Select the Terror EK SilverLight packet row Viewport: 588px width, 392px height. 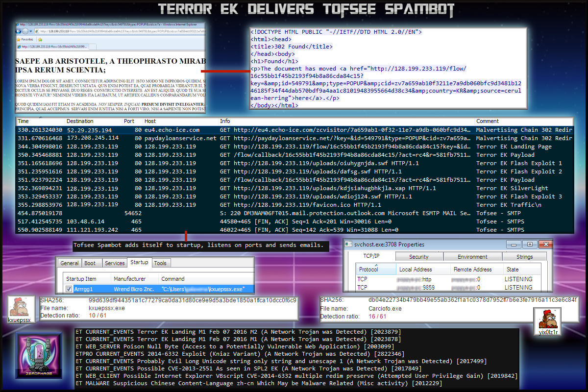click(294, 188)
